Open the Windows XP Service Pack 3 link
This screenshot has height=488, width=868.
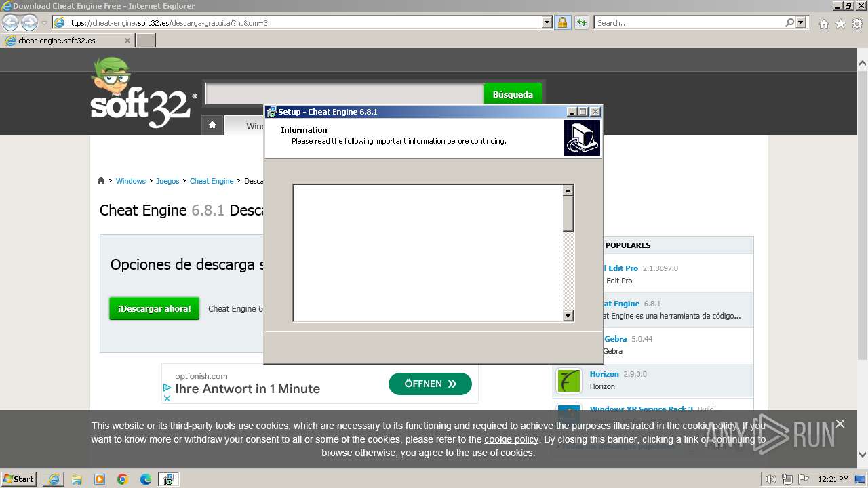(642, 409)
